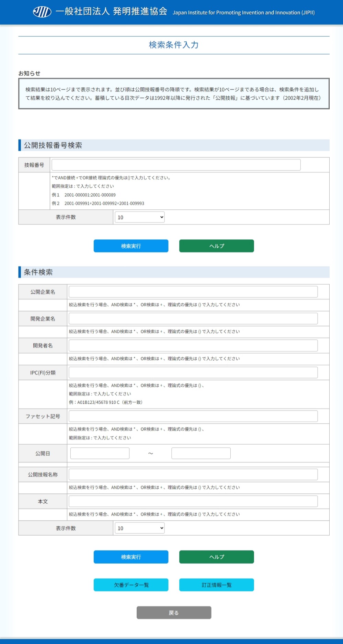
Task: Click 検索実行 button under 公開技報番号検索
Action: (131, 246)
